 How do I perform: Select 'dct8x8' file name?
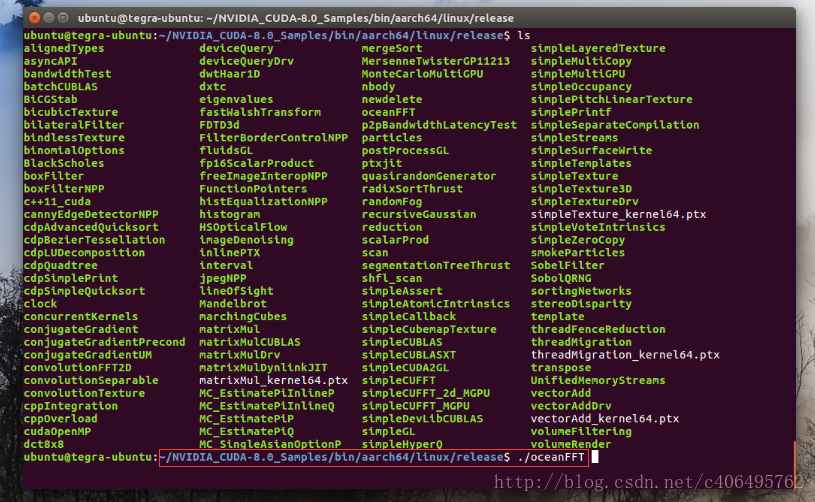pyautogui.click(x=44, y=444)
